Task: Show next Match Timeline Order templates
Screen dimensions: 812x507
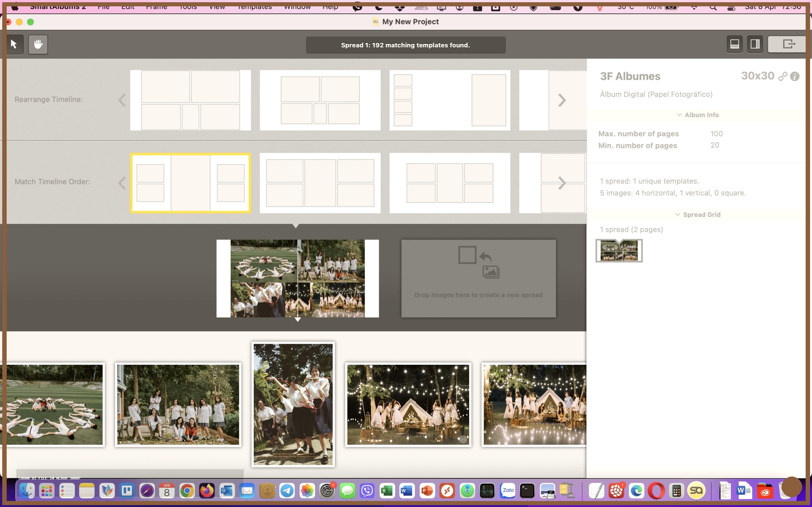Action: coord(562,183)
